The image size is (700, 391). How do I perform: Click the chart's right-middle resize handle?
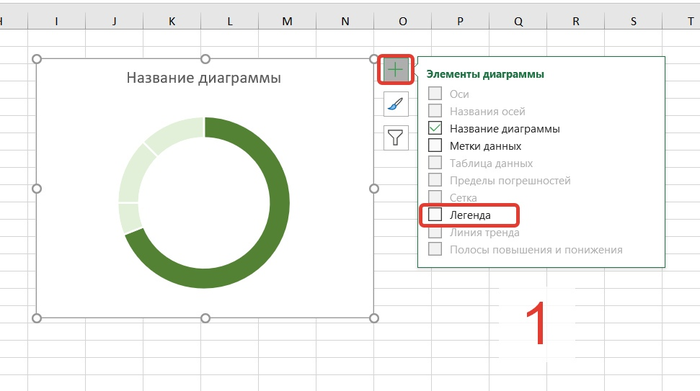tap(374, 189)
